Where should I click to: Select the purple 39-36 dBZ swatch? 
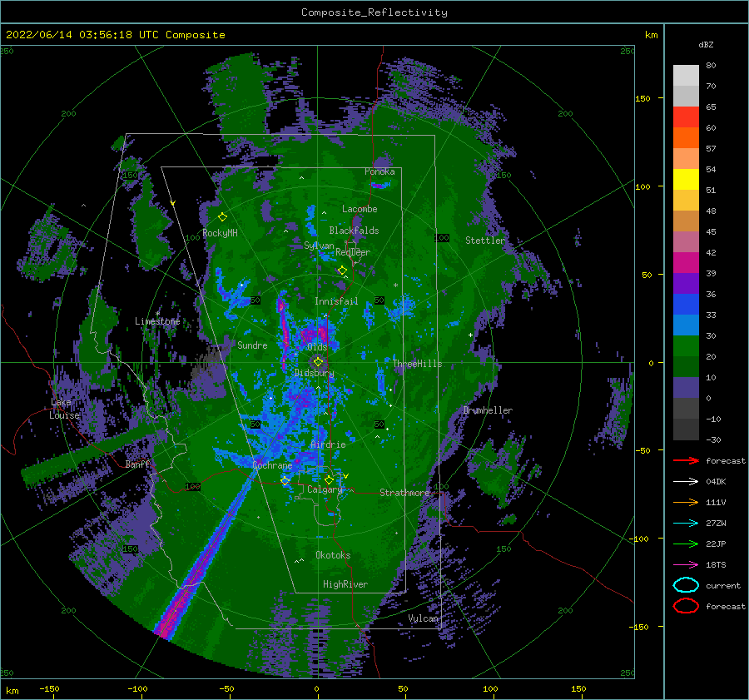click(x=686, y=283)
